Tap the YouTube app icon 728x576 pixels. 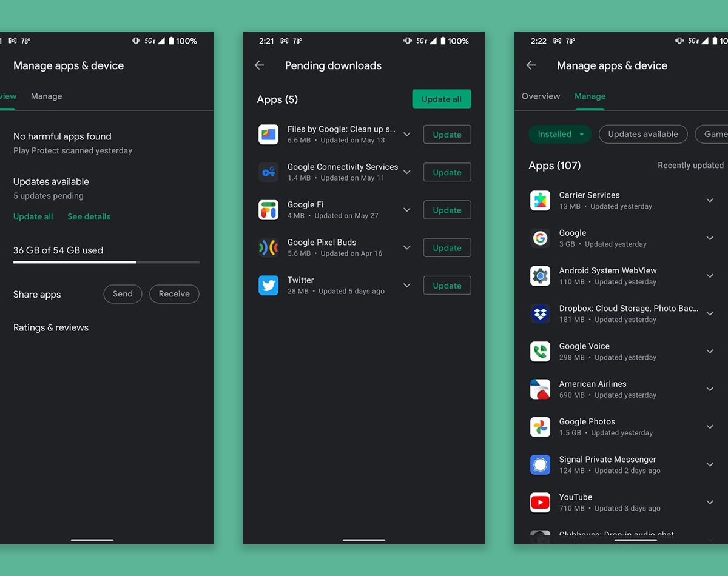tap(540, 503)
